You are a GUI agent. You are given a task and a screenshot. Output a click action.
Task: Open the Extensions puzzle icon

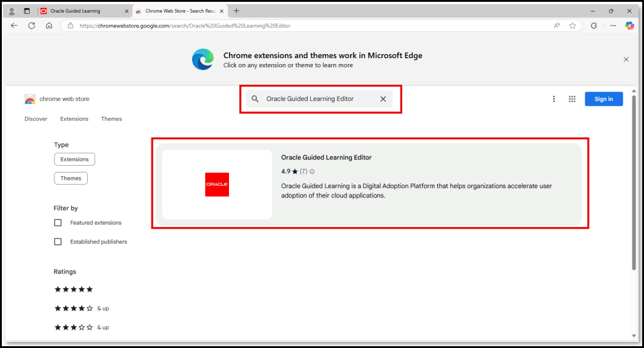[594, 25]
